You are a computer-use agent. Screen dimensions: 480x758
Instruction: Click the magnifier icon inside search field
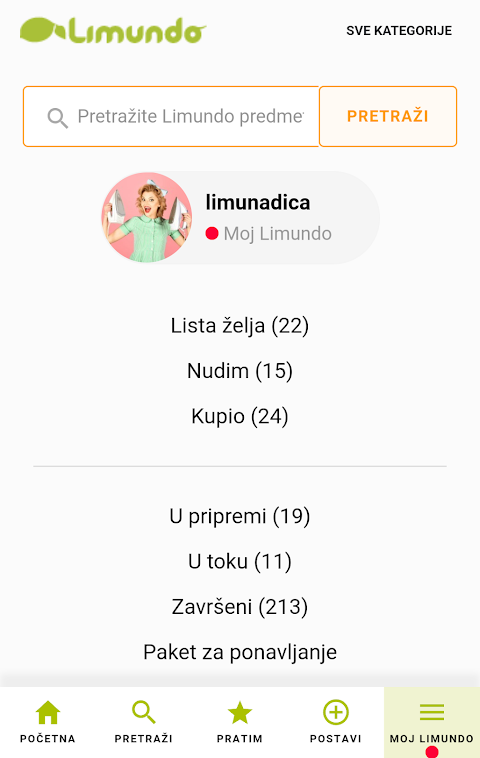(58, 117)
